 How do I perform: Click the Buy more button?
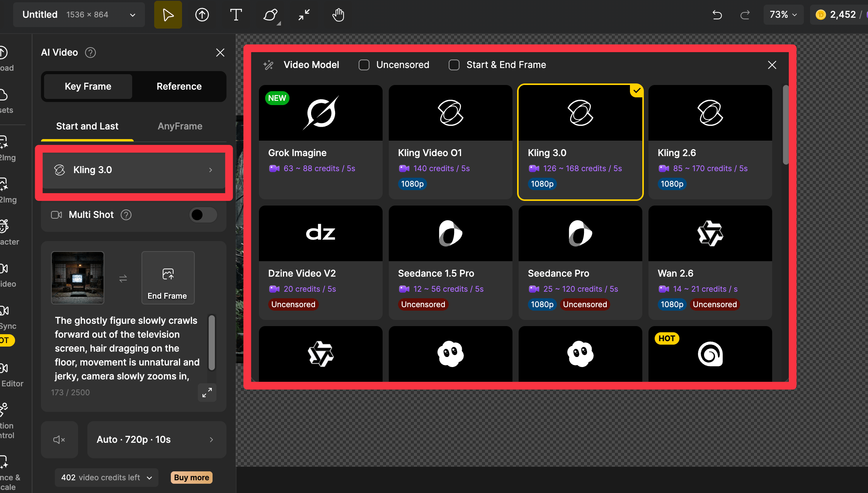click(191, 478)
